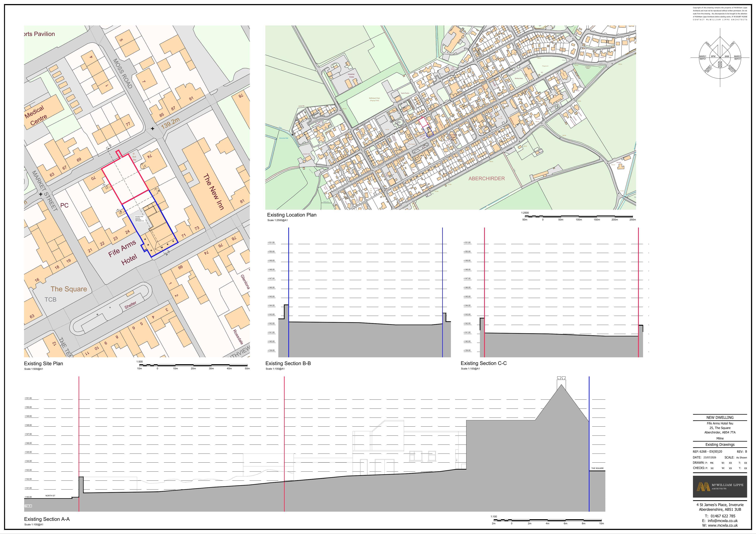The image size is (756, 534).
Task: Click the 'THE SQUARE' label in Section A-A
Action: click(597, 468)
